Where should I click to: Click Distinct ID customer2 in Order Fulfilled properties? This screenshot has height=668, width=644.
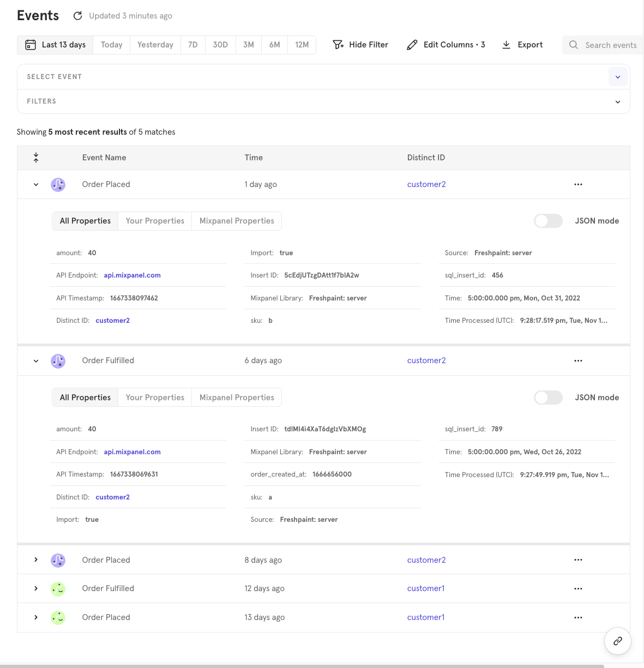[113, 497]
